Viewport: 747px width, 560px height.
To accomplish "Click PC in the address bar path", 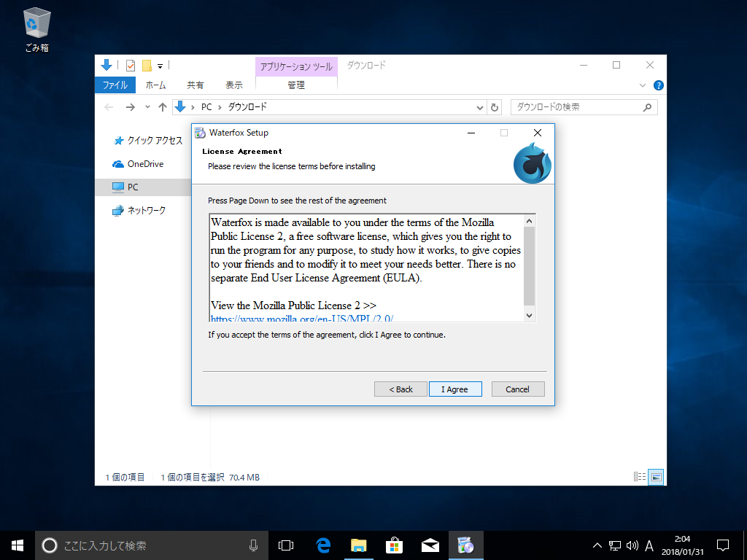I will (206, 107).
